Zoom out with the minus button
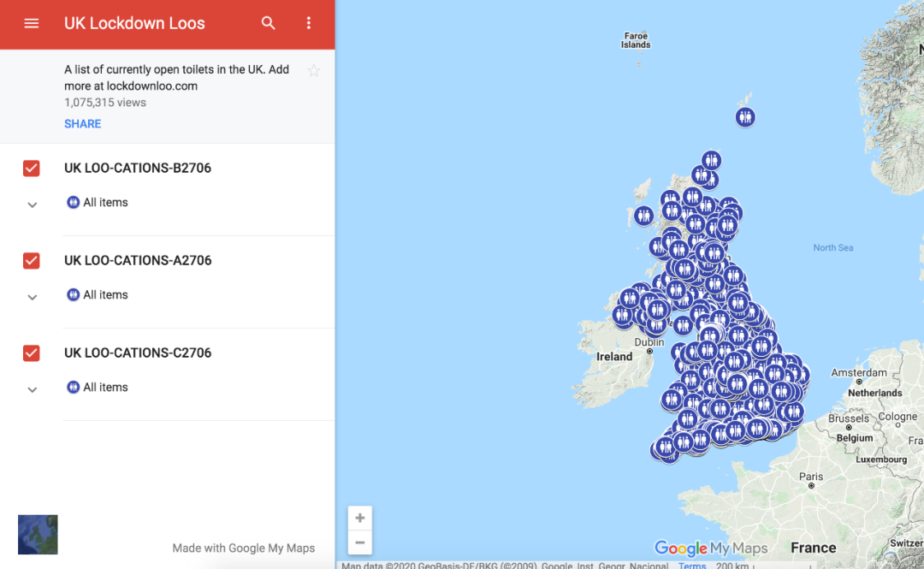This screenshot has width=924, height=569. point(360,542)
